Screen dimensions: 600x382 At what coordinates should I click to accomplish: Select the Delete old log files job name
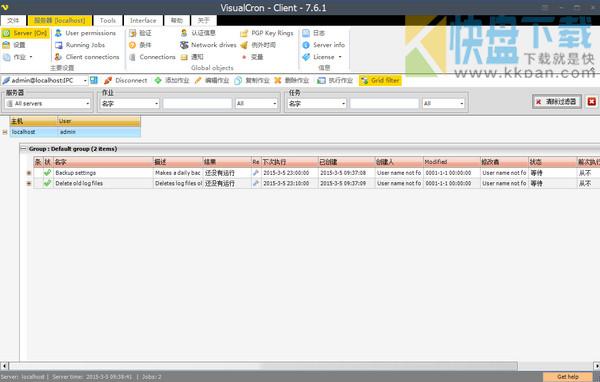point(79,183)
